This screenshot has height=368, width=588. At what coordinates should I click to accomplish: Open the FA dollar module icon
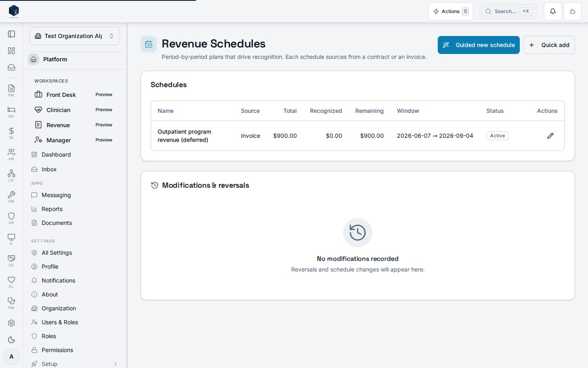coord(11,133)
